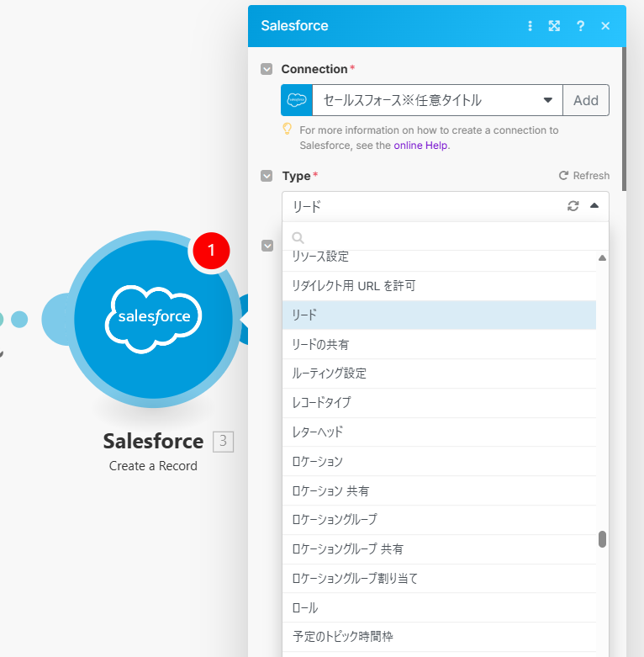Screen dimensions: 644x657
Task: Click the Salesforce module circle on canvas
Action: click(153, 319)
